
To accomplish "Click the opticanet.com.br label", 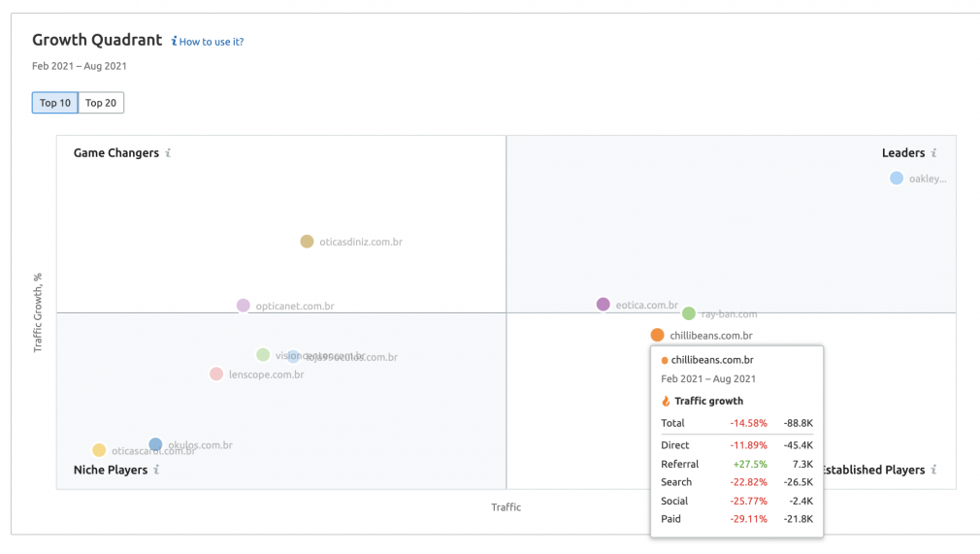I will [295, 307].
